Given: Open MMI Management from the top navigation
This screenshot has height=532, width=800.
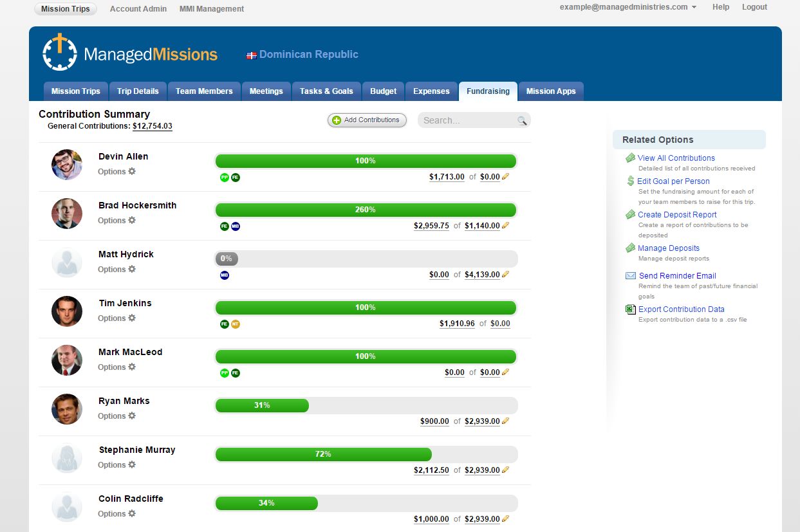Looking at the screenshot, I should coord(212,8).
